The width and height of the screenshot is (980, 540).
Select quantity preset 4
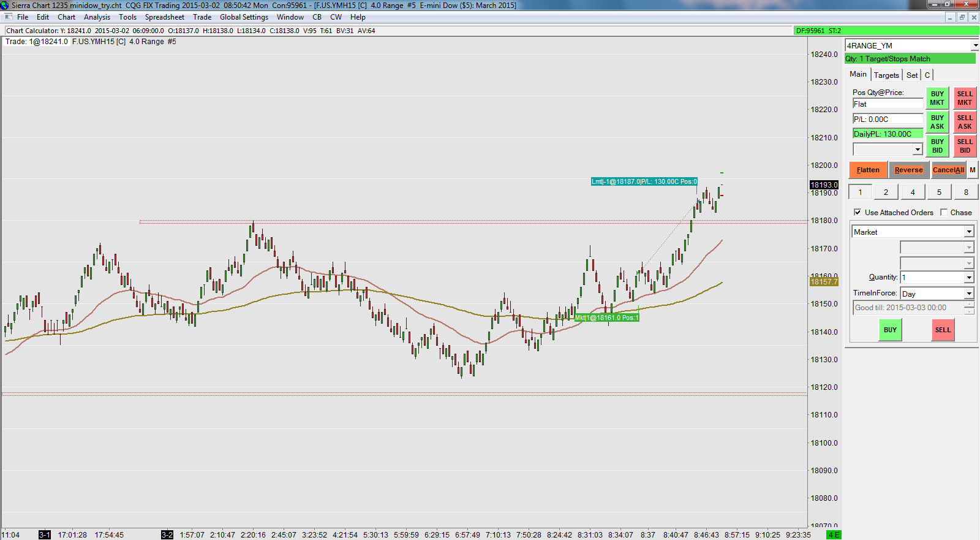913,192
